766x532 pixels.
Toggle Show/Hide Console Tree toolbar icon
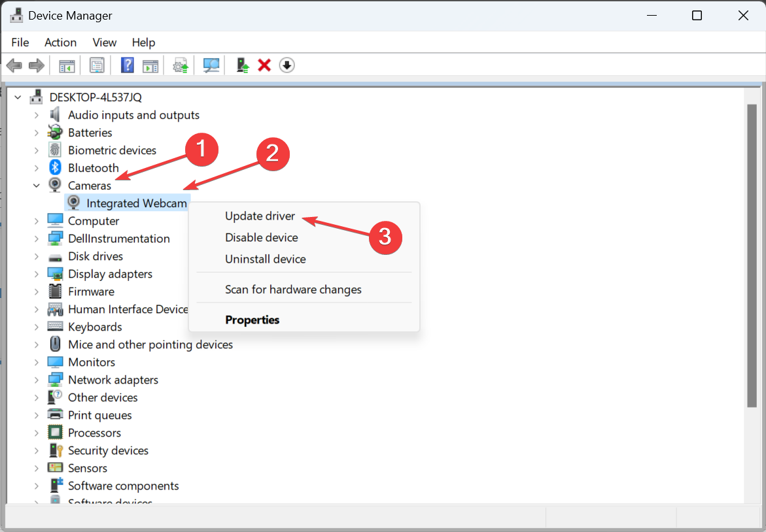(67, 65)
